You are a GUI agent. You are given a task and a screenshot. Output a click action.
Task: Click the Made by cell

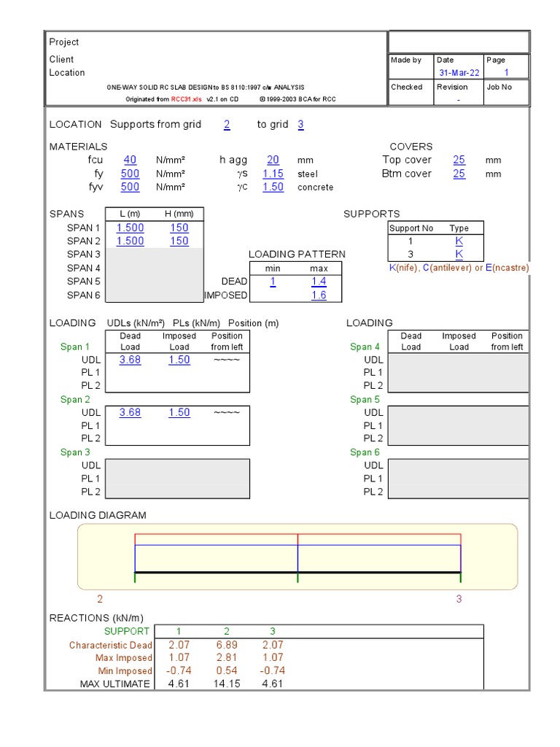tap(411, 66)
